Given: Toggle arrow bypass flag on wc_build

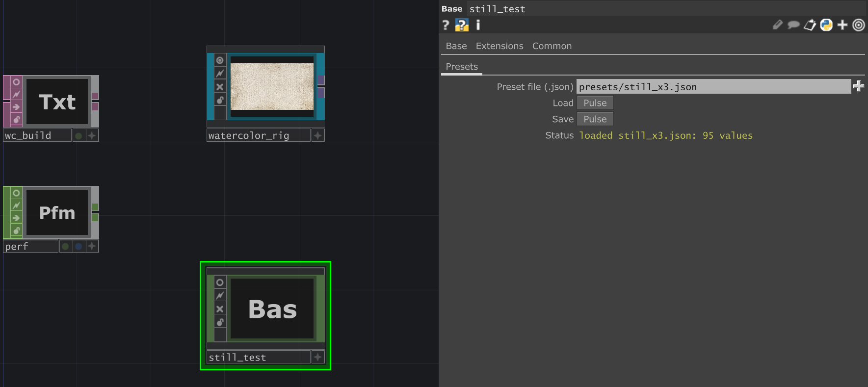Looking at the screenshot, I should (x=16, y=107).
